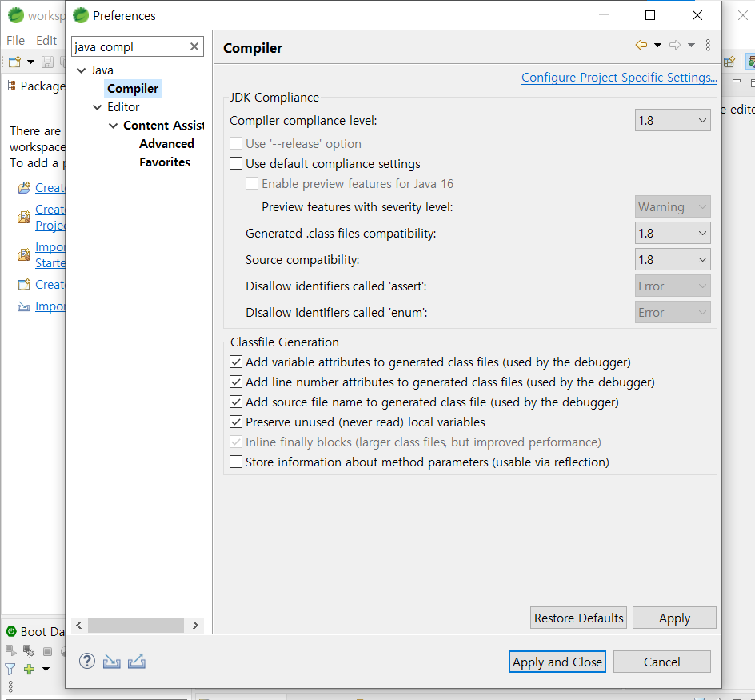Select Compiler in preferences tree
The height and width of the screenshot is (700, 755).
click(133, 89)
